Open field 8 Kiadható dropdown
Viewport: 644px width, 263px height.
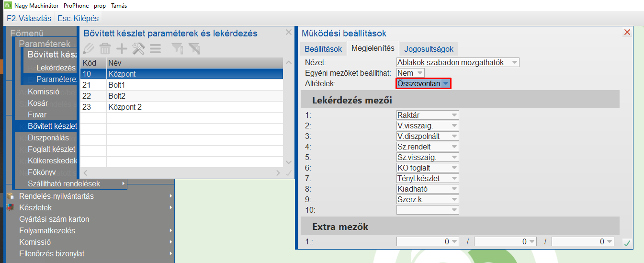click(428, 189)
